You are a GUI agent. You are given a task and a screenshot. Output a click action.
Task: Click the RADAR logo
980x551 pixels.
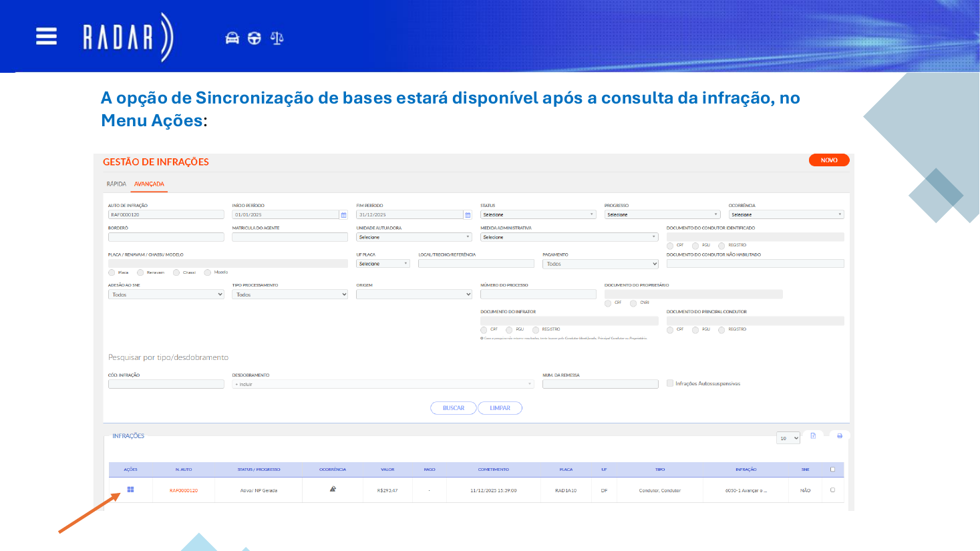128,37
